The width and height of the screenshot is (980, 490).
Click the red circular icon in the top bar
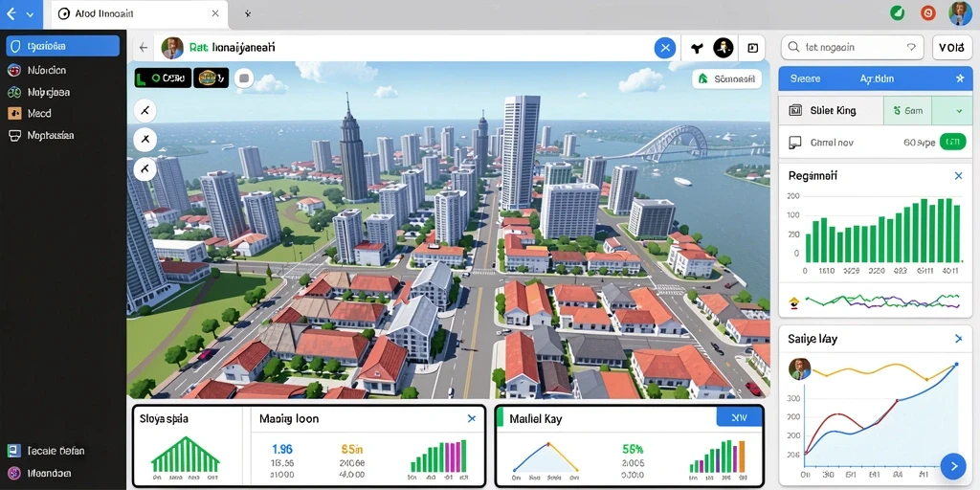(x=928, y=12)
